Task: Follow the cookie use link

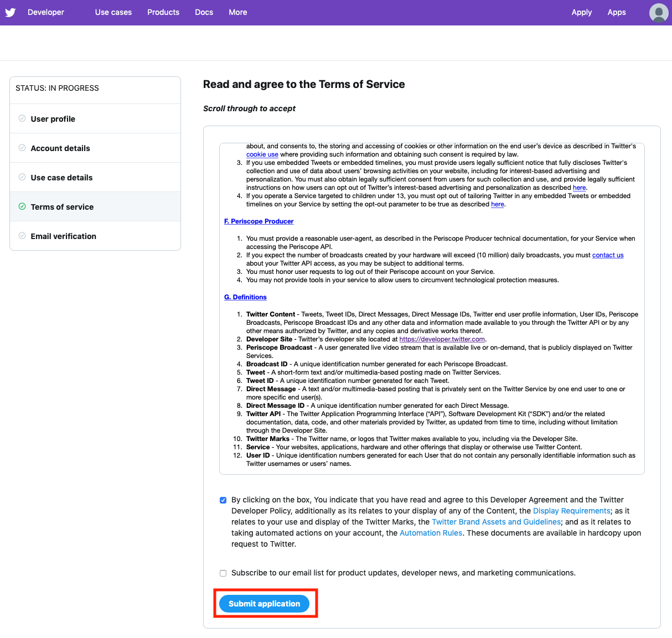Action: click(x=262, y=154)
